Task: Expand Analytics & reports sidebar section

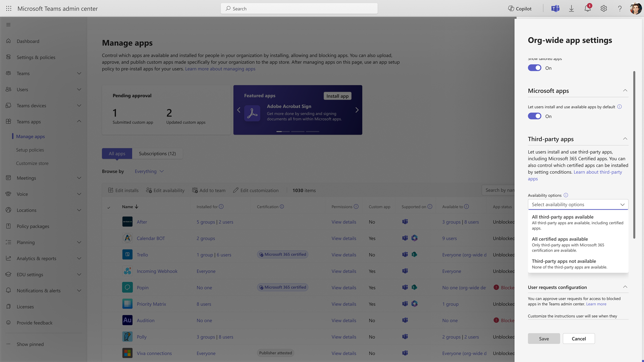Action: [x=79, y=258]
